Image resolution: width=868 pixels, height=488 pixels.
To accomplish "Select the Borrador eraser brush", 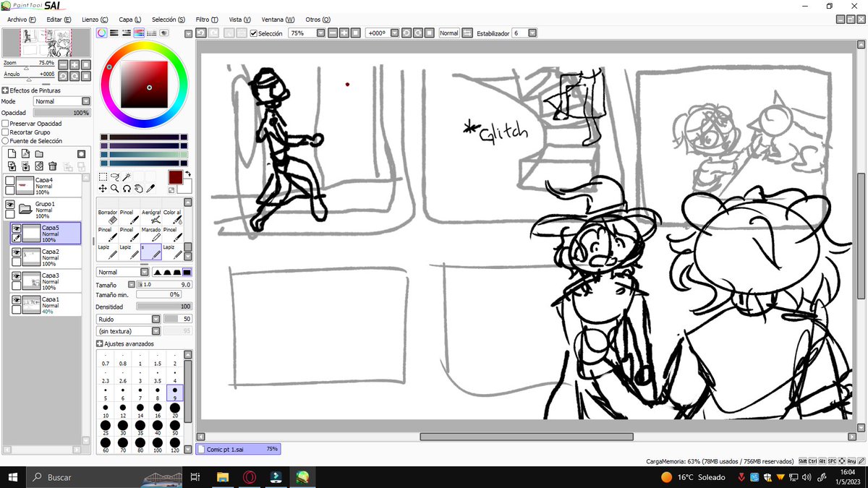I will pos(109,216).
